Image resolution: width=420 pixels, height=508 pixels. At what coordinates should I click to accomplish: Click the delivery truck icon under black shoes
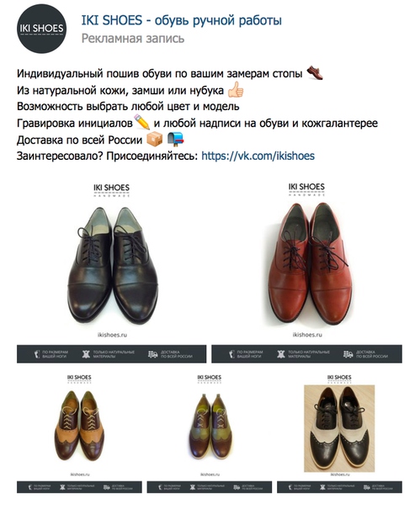coord(152,354)
